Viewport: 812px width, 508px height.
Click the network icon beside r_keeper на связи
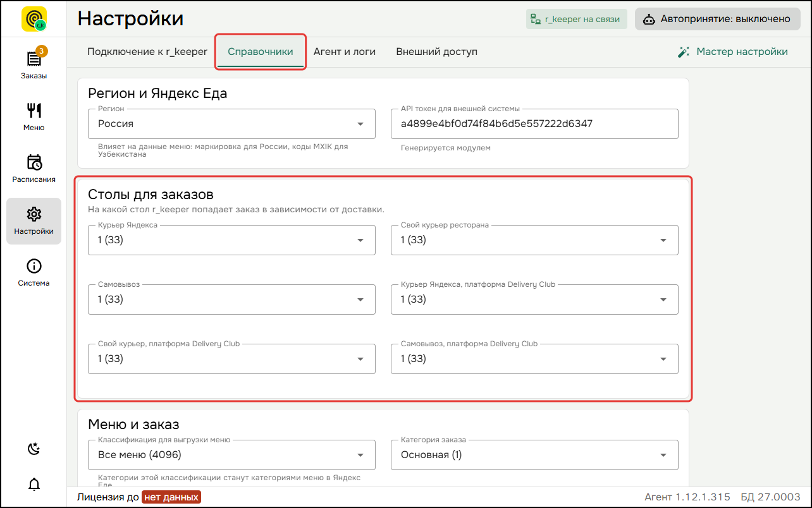point(536,19)
